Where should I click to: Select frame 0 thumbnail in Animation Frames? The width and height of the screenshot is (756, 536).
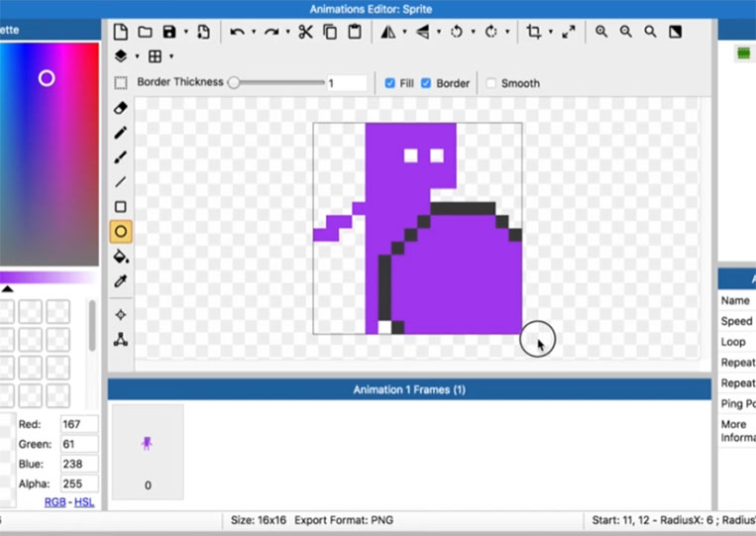[148, 452]
